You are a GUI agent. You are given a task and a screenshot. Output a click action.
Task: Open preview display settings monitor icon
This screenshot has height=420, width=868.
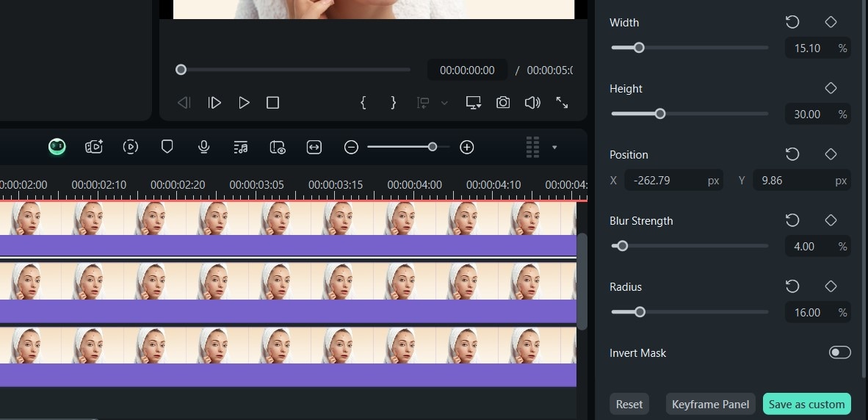point(474,102)
